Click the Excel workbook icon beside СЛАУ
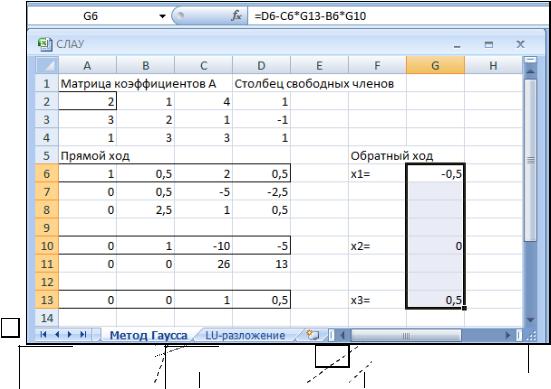 click(x=45, y=44)
